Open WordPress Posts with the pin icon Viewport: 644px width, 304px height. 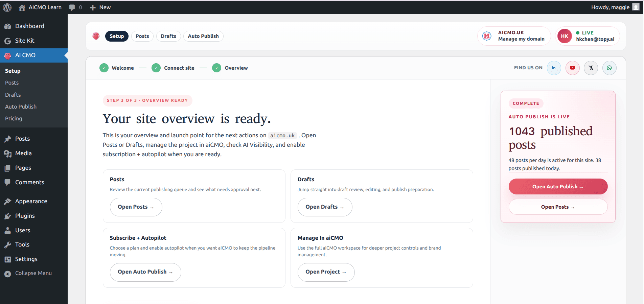(x=34, y=139)
